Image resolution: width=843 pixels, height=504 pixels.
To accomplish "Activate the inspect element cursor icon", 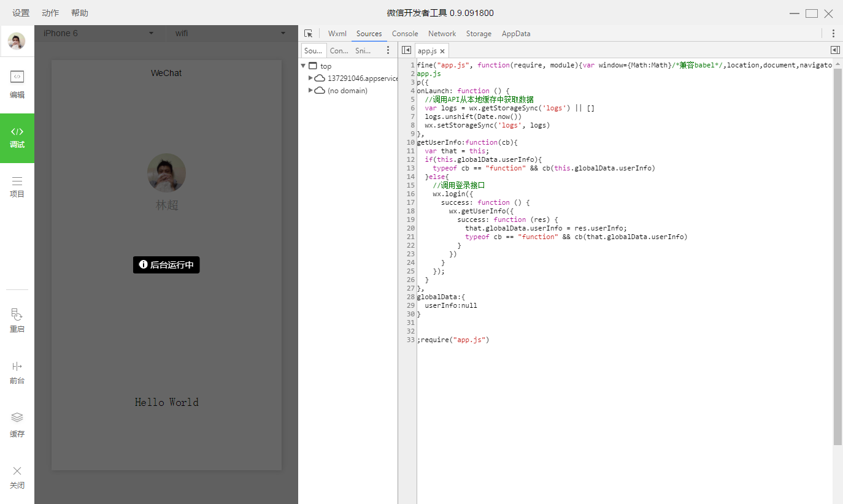I will tap(309, 34).
